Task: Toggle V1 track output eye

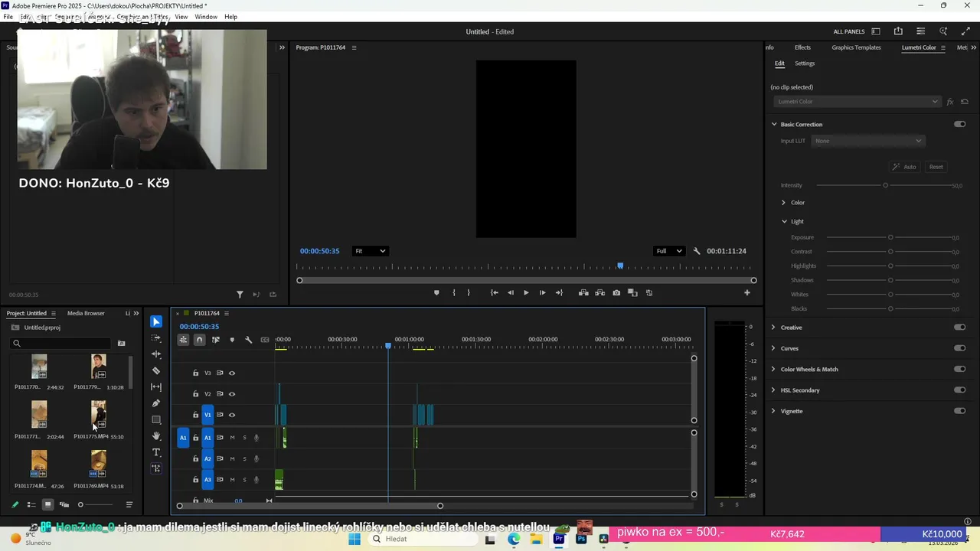Action: point(232,415)
